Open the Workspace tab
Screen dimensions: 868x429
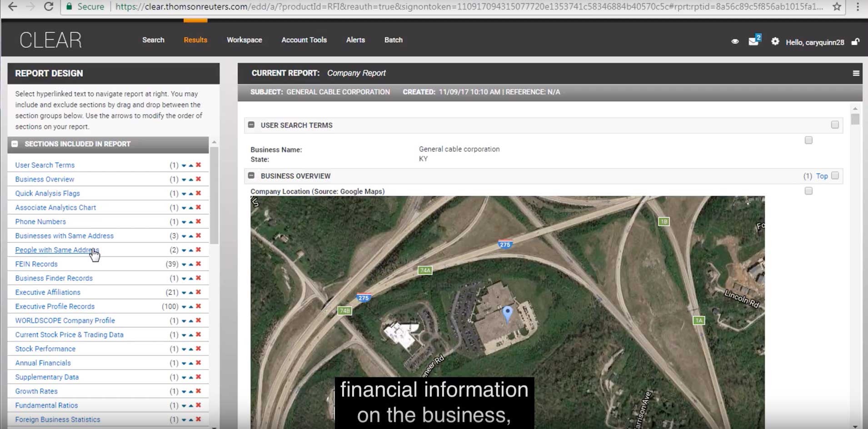tap(244, 40)
